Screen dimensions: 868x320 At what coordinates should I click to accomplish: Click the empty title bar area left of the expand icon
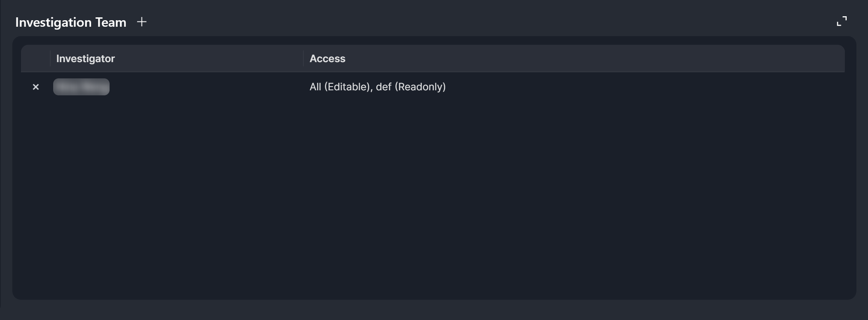(x=506, y=22)
